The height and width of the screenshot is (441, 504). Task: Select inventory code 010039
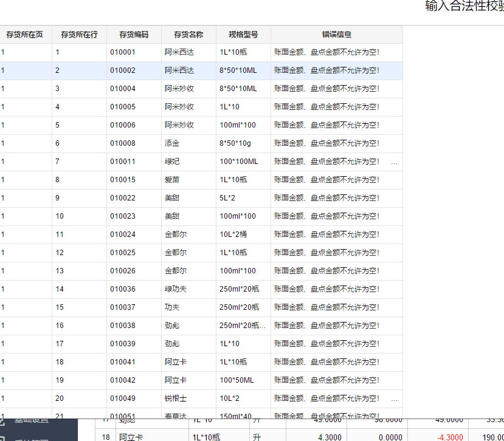coord(123,344)
